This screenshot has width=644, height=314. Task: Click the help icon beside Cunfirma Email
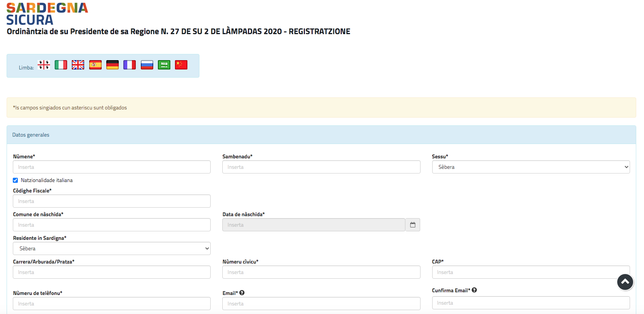pos(474,290)
